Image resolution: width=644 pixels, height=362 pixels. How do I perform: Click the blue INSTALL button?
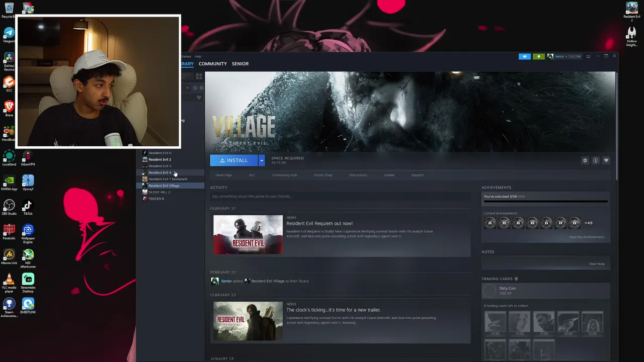pyautogui.click(x=234, y=160)
